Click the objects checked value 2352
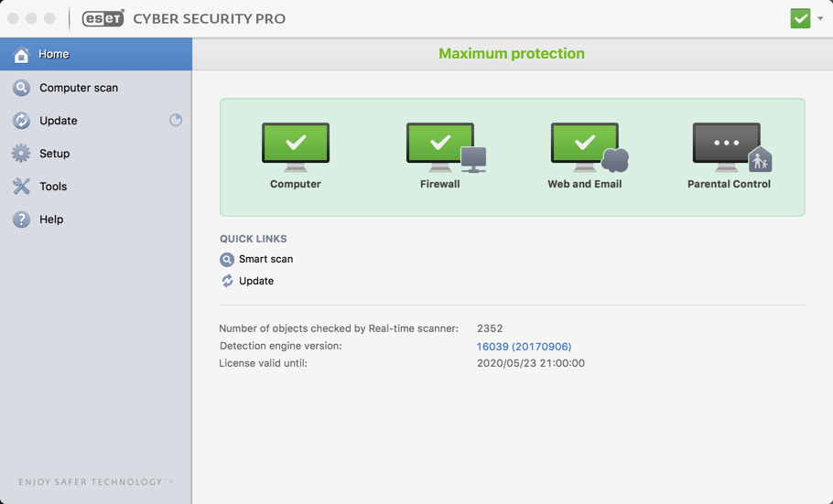The width and height of the screenshot is (833, 504). [x=490, y=328]
